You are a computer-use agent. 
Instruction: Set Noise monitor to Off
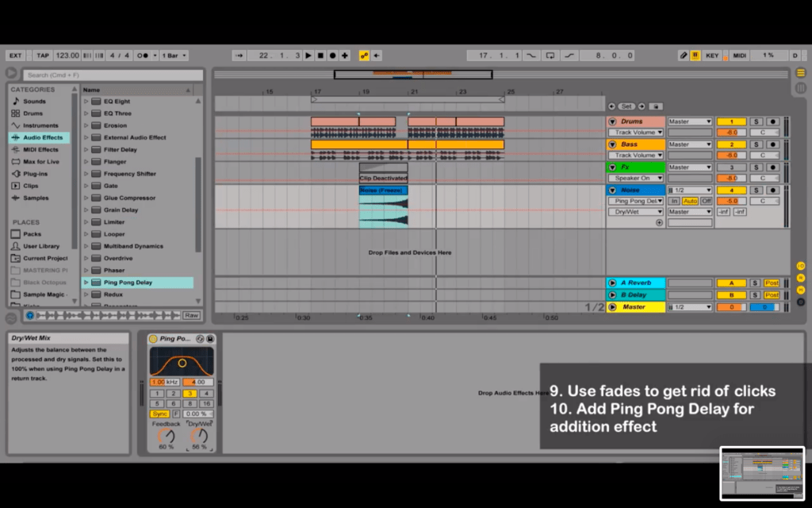[707, 201]
